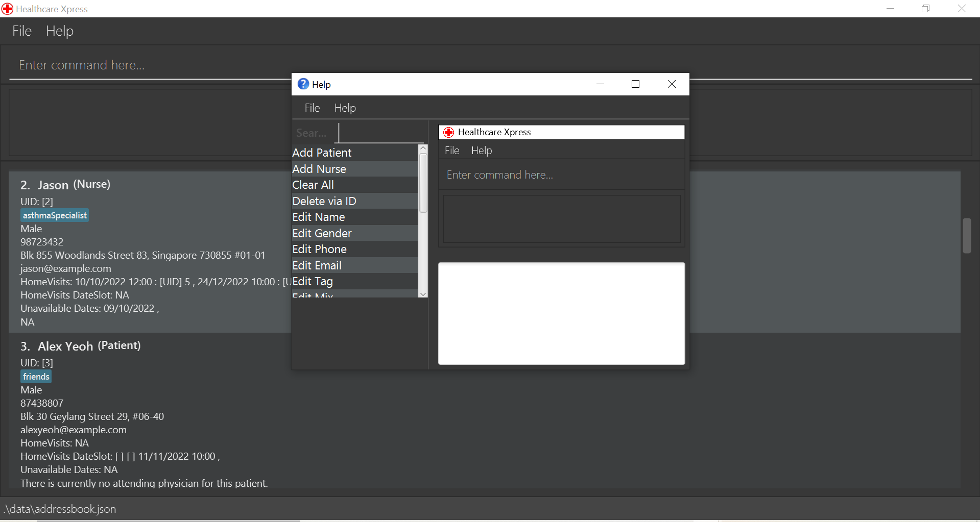This screenshot has height=522, width=980.
Task: Minimize the Help window
Action: pyautogui.click(x=601, y=84)
